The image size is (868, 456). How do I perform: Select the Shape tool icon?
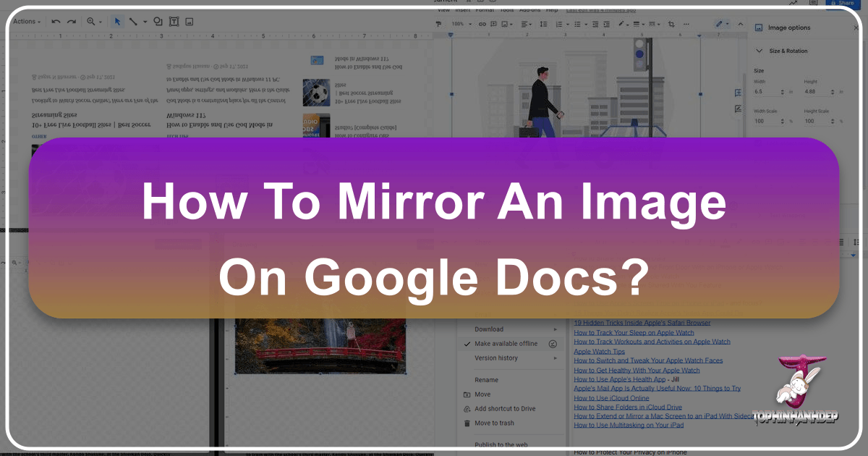158,22
